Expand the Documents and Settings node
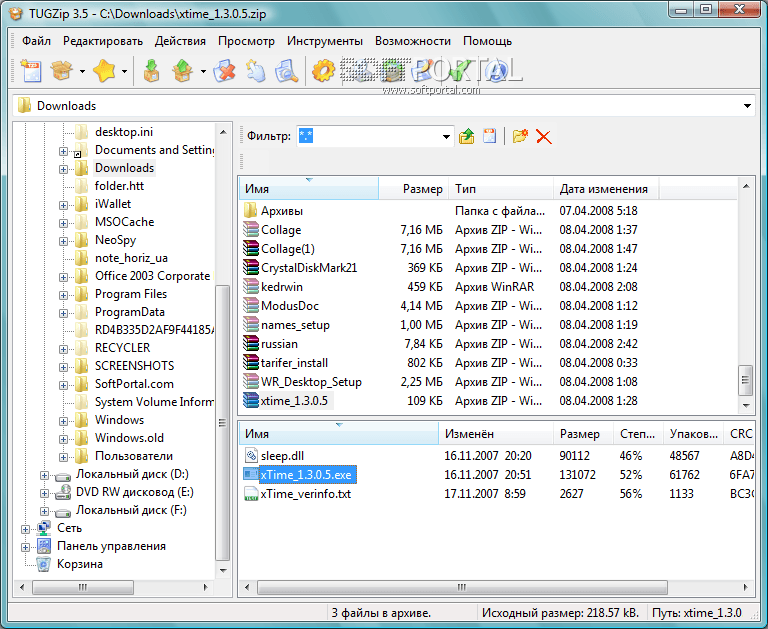This screenshot has height=629, width=768. pyautogui.click(x=63, y=151)
